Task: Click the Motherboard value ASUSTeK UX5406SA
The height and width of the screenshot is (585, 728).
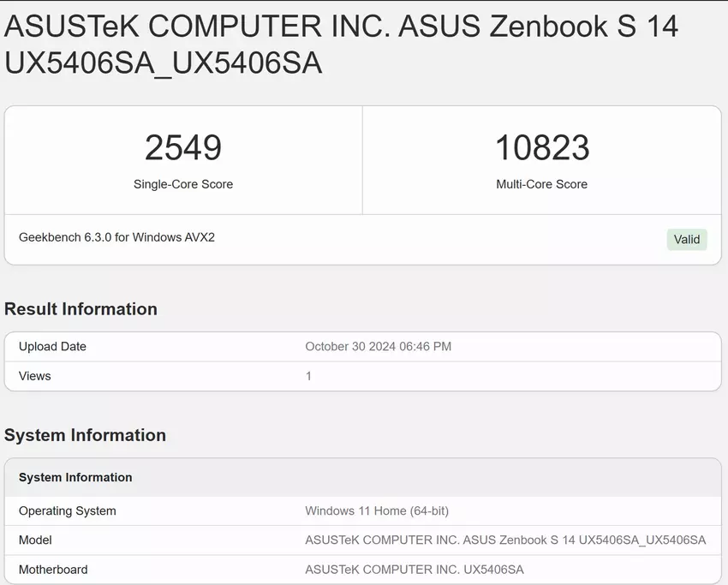Action: pyautogui.click(x=415, y=570)
